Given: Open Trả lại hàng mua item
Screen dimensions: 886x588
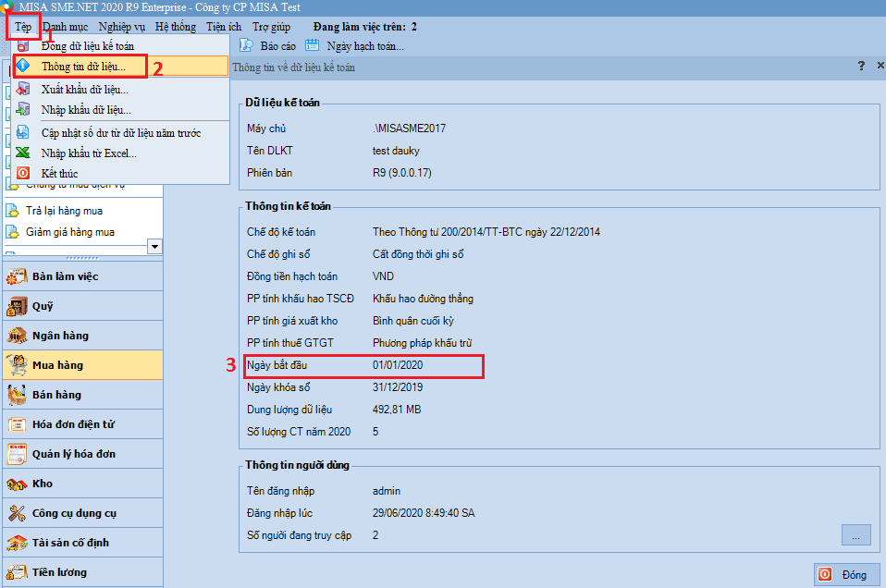Looking at the screenshot, I should pos(64,211).
